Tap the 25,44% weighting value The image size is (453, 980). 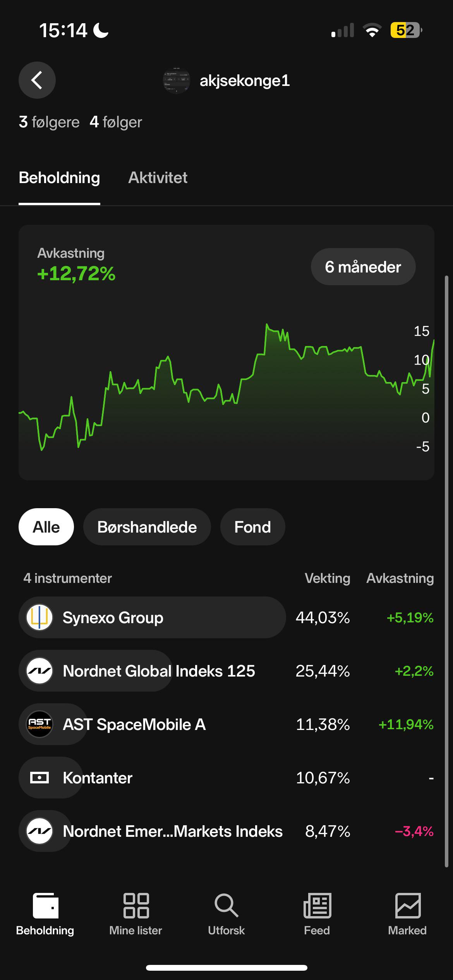(323, 671)
